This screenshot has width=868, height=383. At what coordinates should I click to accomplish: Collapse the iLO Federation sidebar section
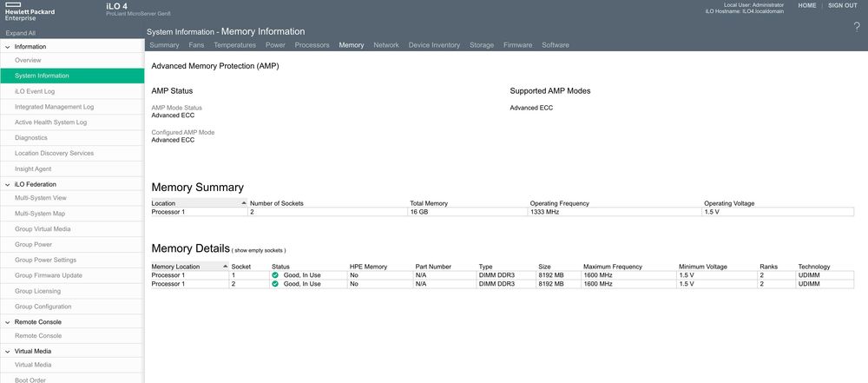point(7,184)
